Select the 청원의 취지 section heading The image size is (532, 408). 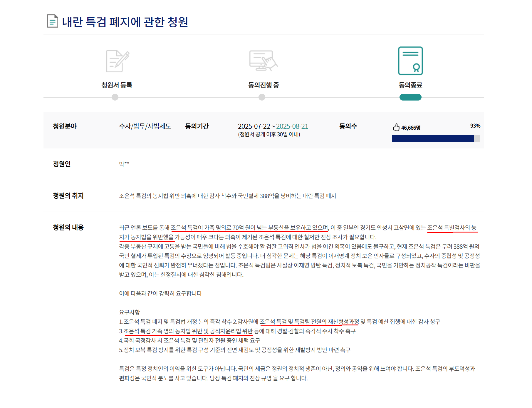pyautogui.click(x=67, y=196)
